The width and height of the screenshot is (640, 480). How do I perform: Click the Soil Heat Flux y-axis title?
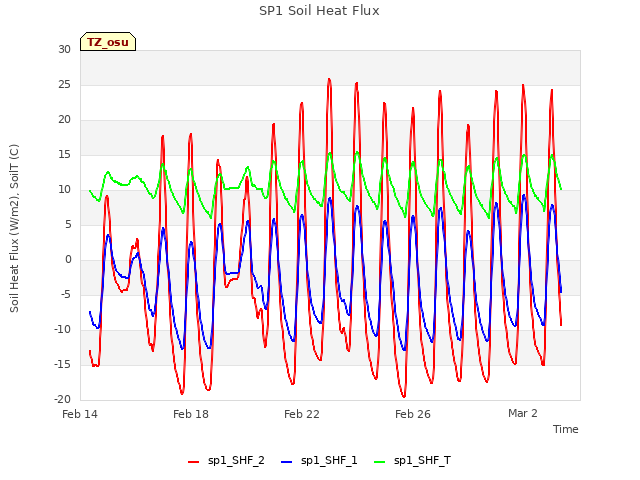pyautogui.click(x=14, y=228)
